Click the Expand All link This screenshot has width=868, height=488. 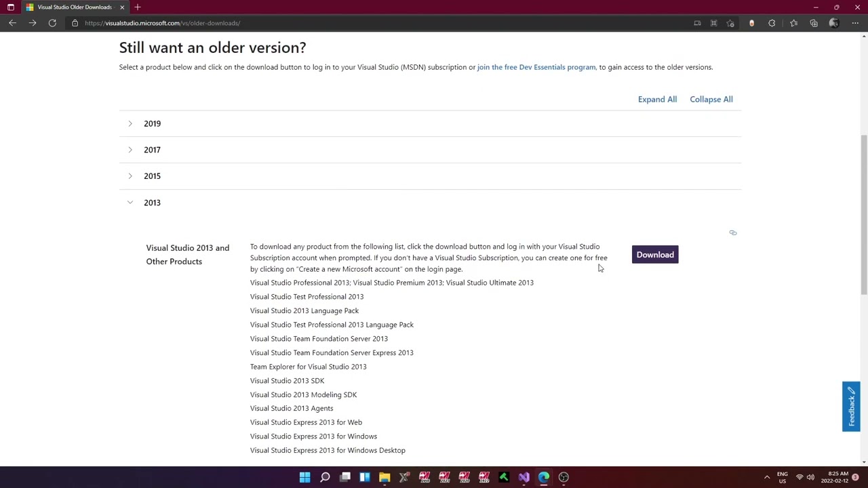click(x=657, y=99)
